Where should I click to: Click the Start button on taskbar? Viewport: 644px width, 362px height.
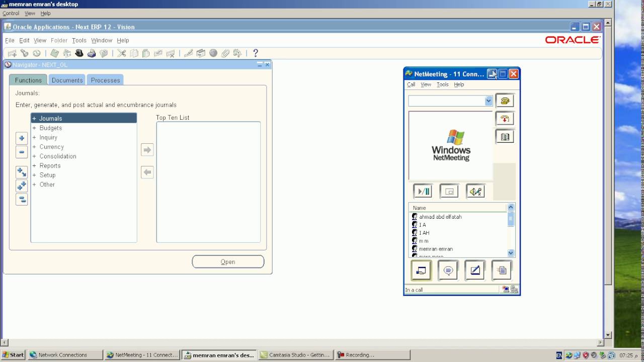[13, 355]
